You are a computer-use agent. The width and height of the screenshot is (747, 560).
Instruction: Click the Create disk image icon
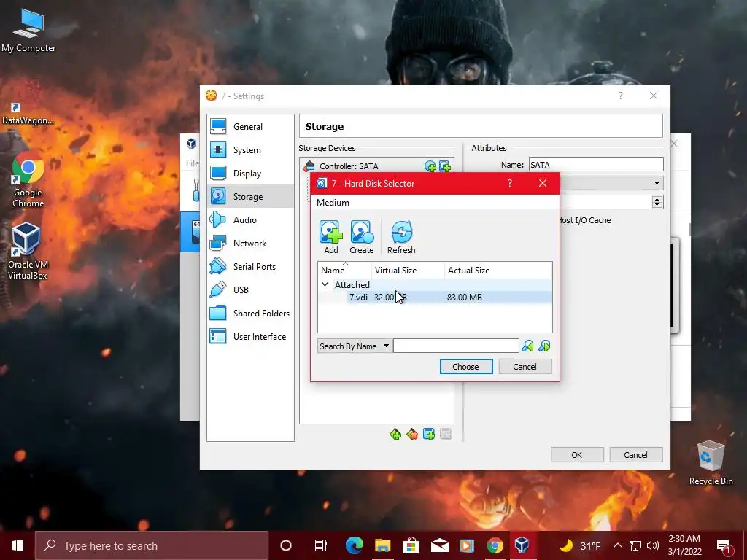pyautogui.click(x=362, y=237)
